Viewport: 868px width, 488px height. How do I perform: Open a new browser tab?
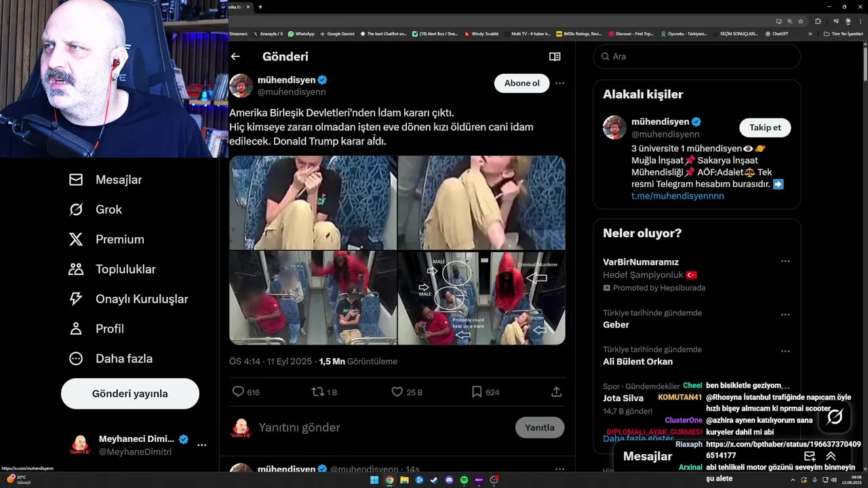tap(260, 7)
